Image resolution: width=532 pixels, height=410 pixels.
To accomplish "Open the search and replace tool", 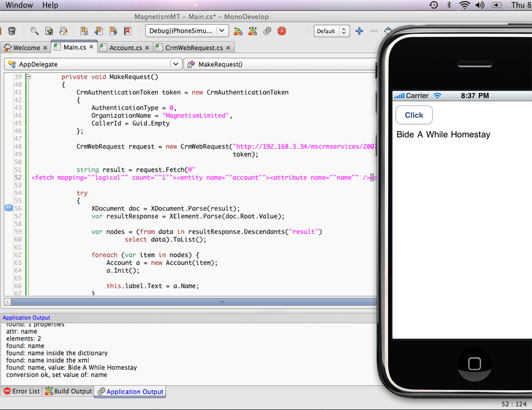I will (62, 31).
